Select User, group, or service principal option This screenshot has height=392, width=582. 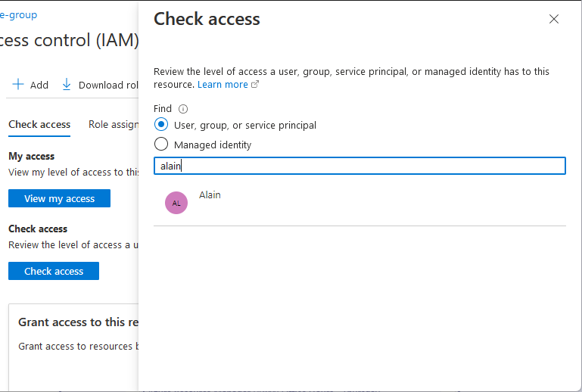pos(161,124)
